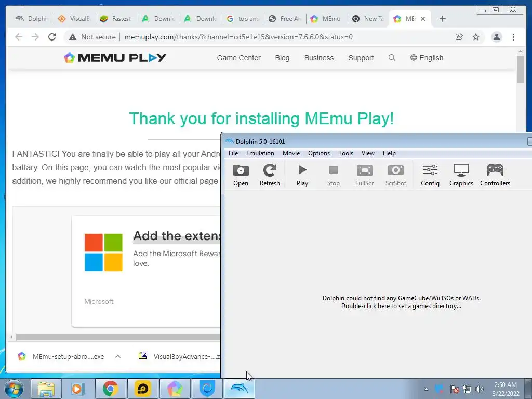
Task: Open Dolphin Graphics settings
Action: tap(461, 175)
